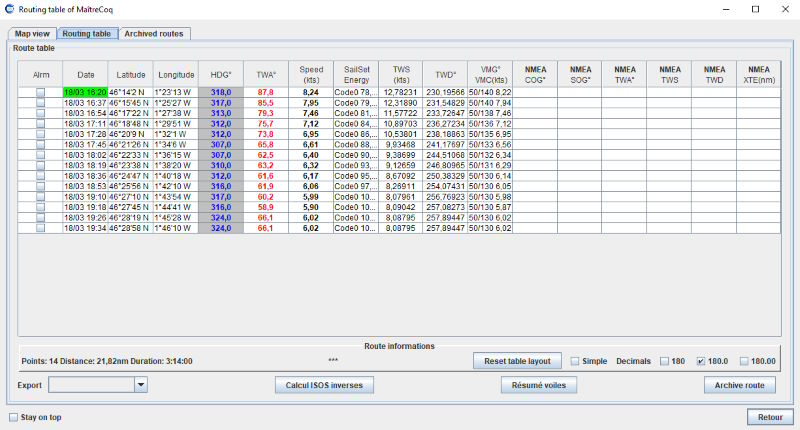Click the NMEA COG° column header
The image size is (800, 430).
pyautogui.click(x=535, y=74)
